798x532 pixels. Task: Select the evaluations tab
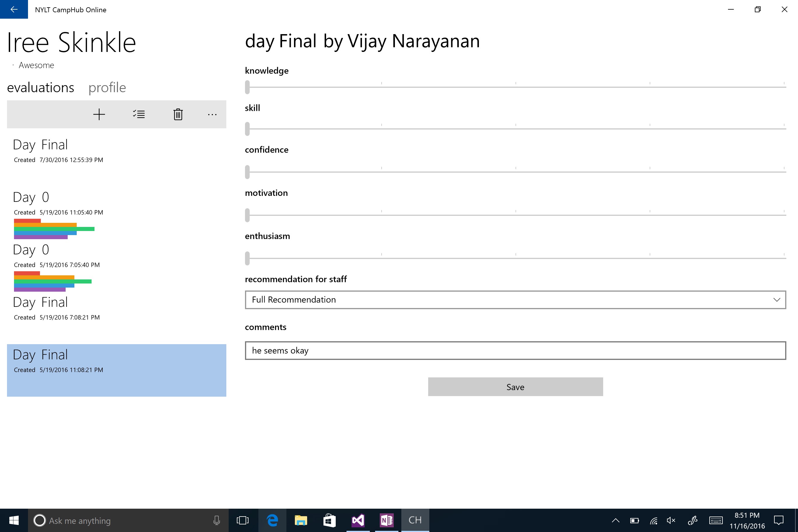coord(41,87)
